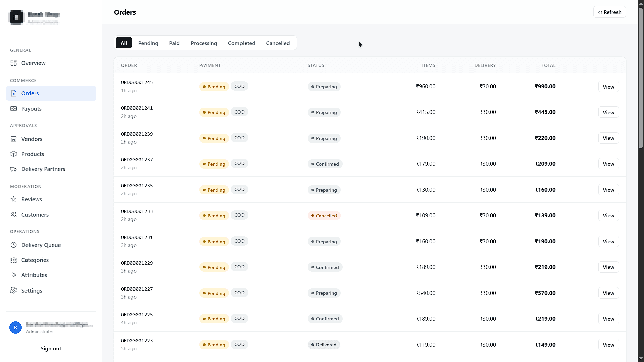Click the Products box icon

click(x=13, y=154)
